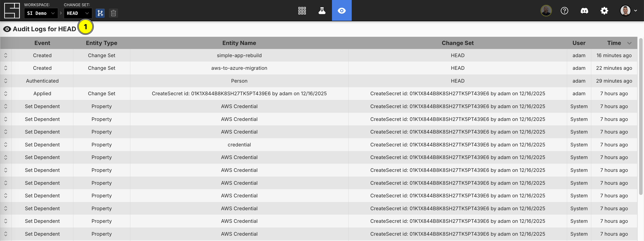Open the help question mark icon
The image size is (644, 241).
pos(564,10)
